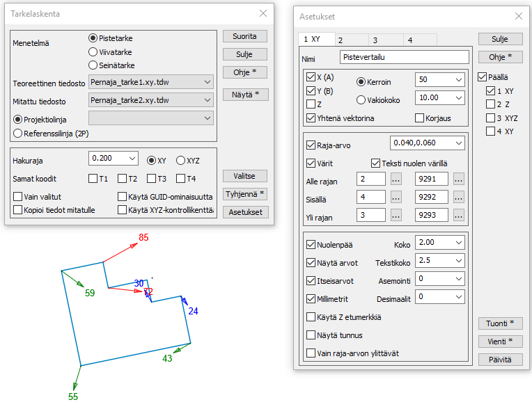
Task: Open the browse button next to code 9293
Action: [459, 216]
